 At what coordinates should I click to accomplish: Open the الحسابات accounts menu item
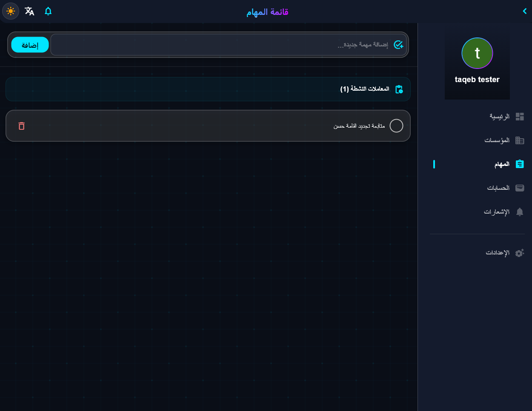(x=477, y=188)
